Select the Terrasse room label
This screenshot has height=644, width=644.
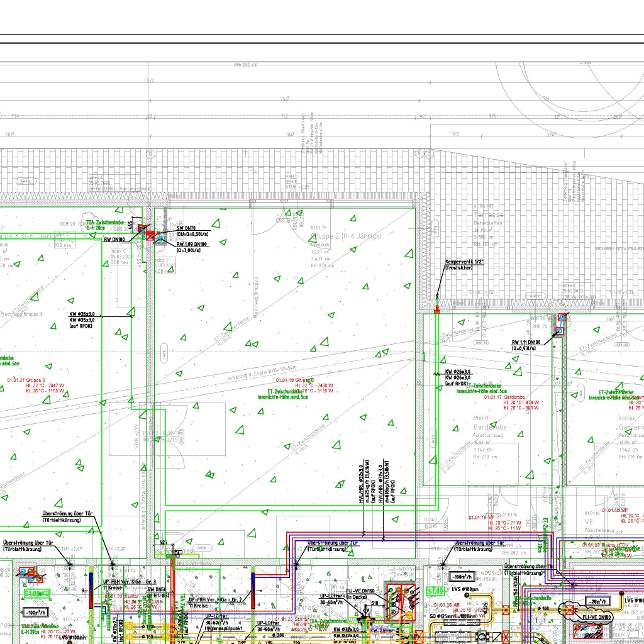pos(488,215)
